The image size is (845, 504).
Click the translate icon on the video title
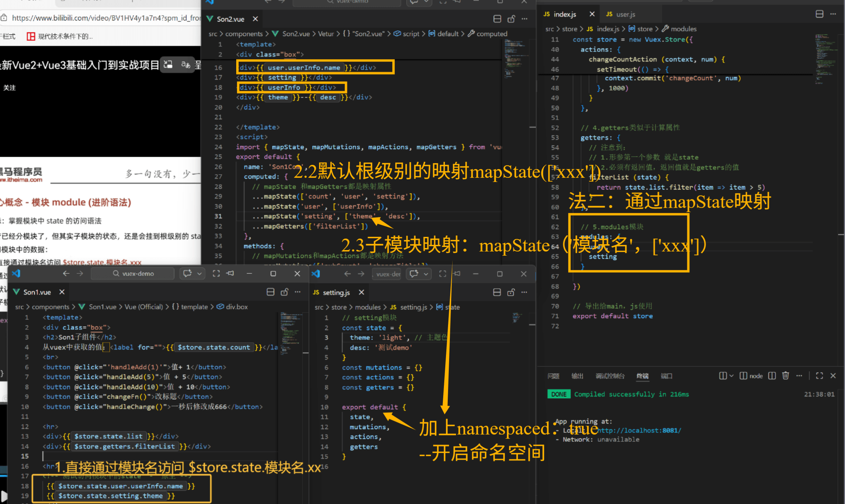point(186,65)
